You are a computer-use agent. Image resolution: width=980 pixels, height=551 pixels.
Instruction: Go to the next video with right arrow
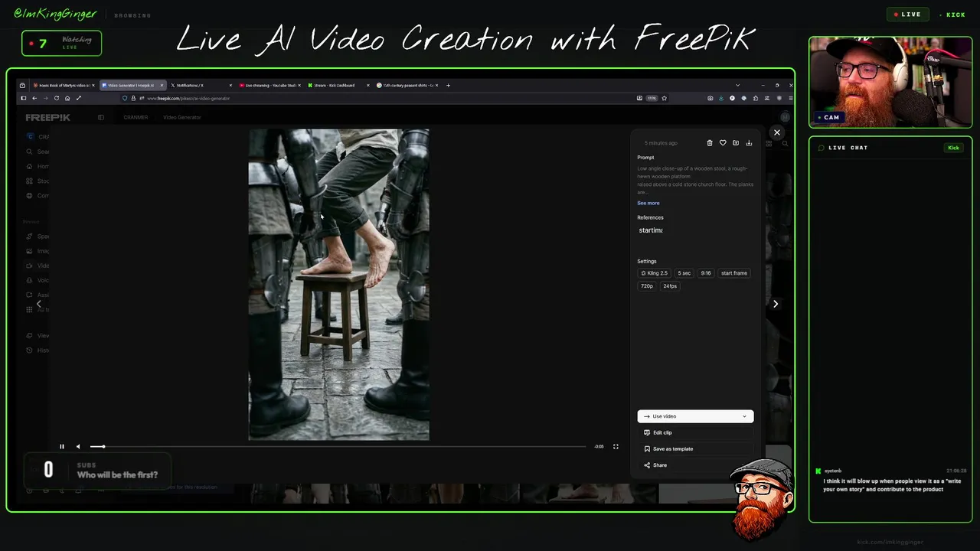(775, 304)
